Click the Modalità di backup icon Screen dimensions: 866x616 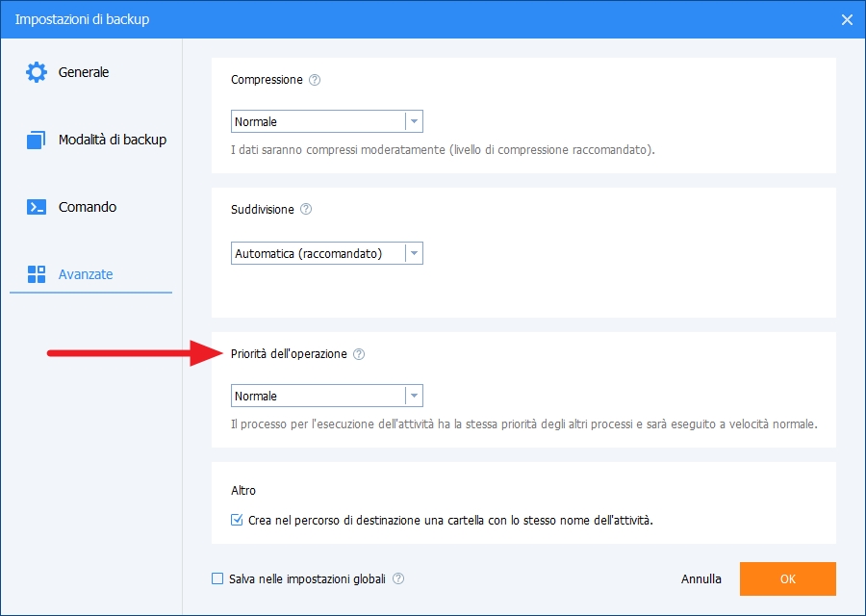tap(37, 140)
